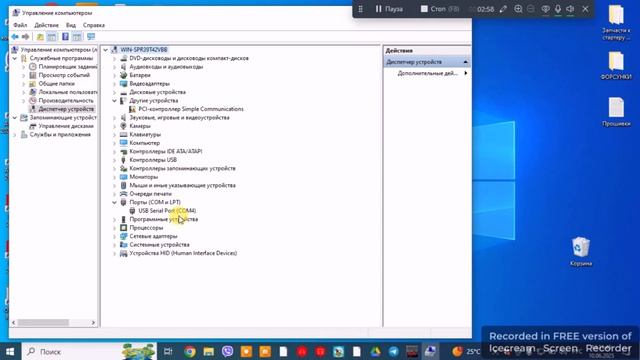640x360 pixels.
Task: Select the Батареи category
Action: click(140, 75)
